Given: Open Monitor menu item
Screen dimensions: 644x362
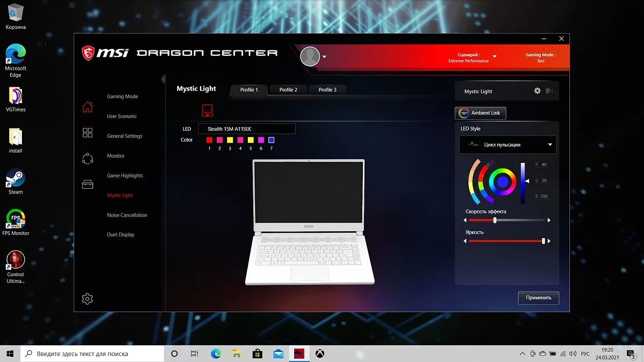Looking at the screenshot, I should click(115, 156).
